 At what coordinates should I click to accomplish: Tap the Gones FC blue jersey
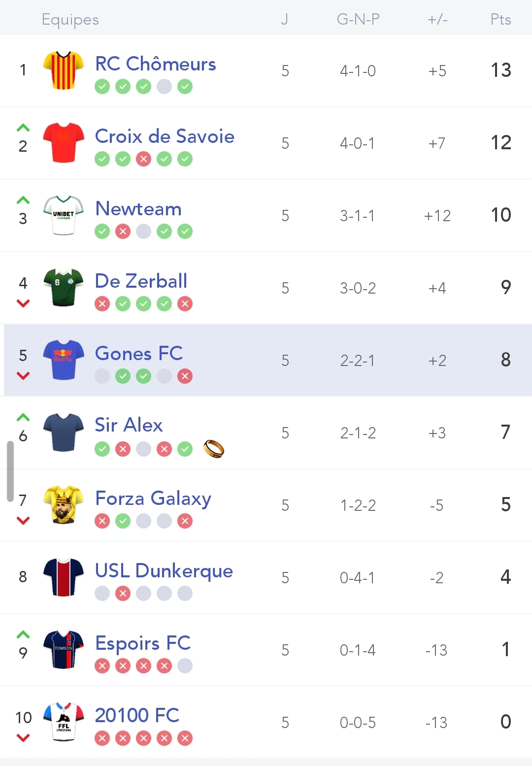click(63, 360)
